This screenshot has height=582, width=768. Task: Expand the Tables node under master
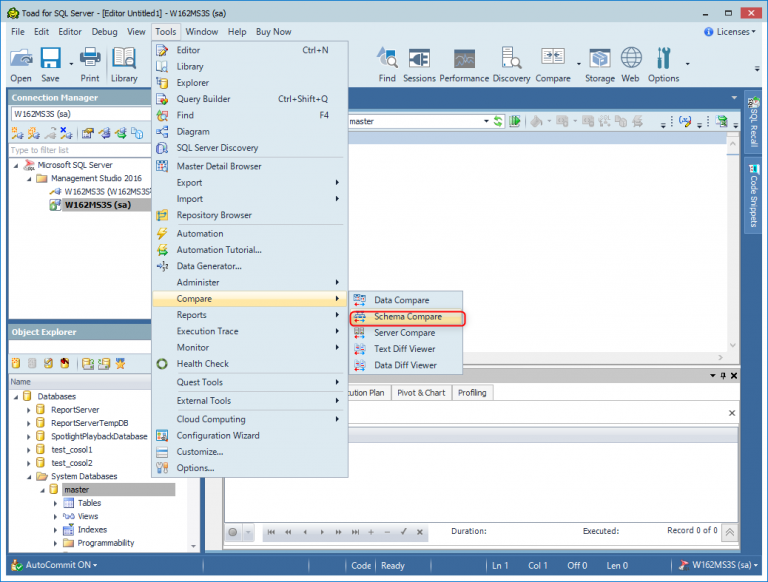56,503
